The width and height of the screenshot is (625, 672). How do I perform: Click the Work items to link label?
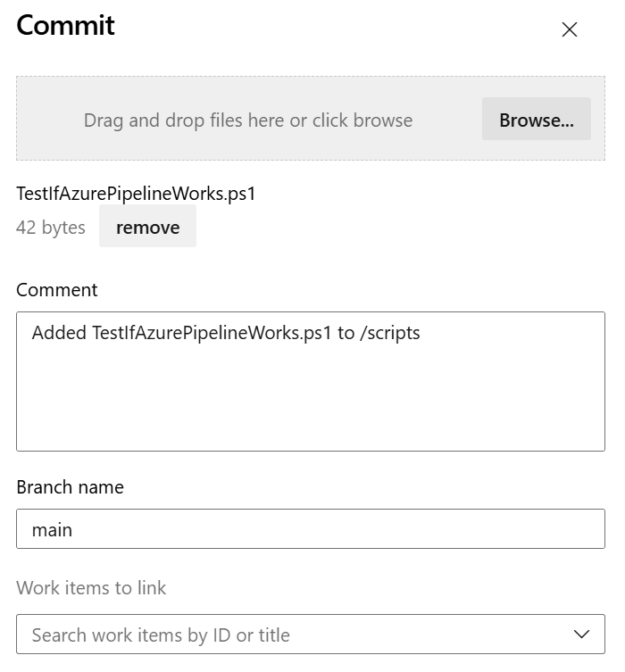click(91, 588)
